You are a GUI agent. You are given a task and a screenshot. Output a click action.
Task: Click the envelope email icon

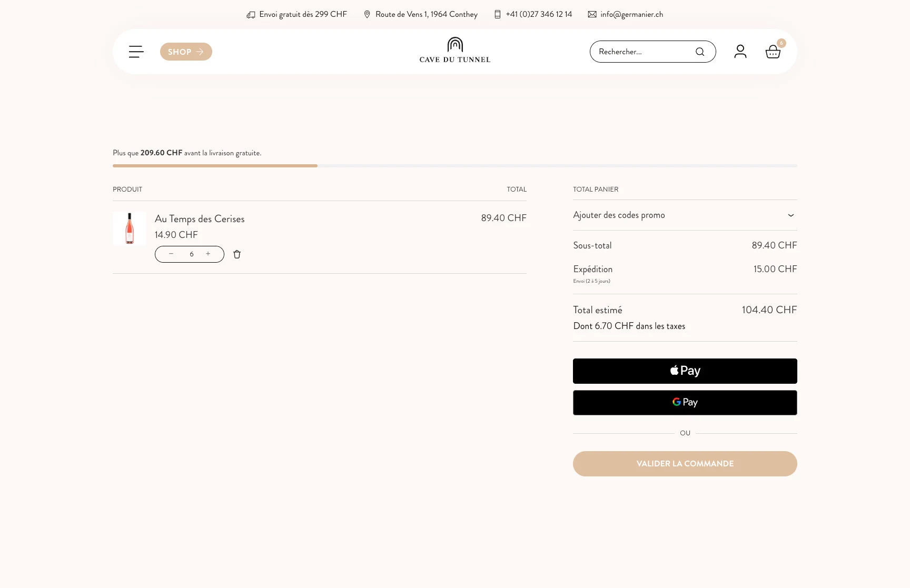click(x=592, y=14)
